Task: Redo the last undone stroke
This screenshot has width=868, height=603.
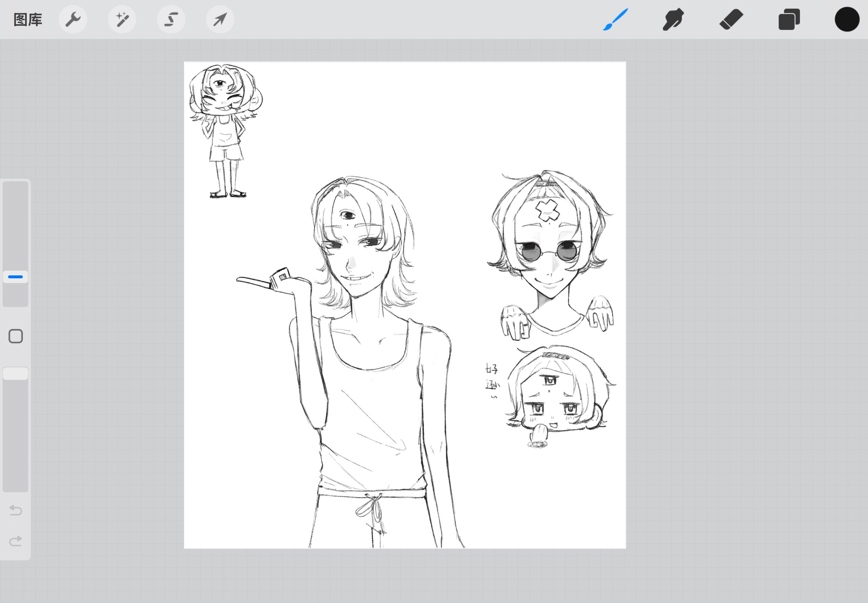Action: (x=15, y=541)
